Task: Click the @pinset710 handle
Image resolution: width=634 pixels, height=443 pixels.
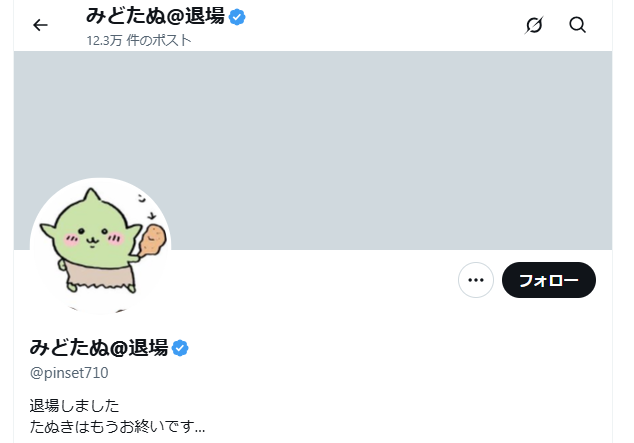Action: [69, 373]
